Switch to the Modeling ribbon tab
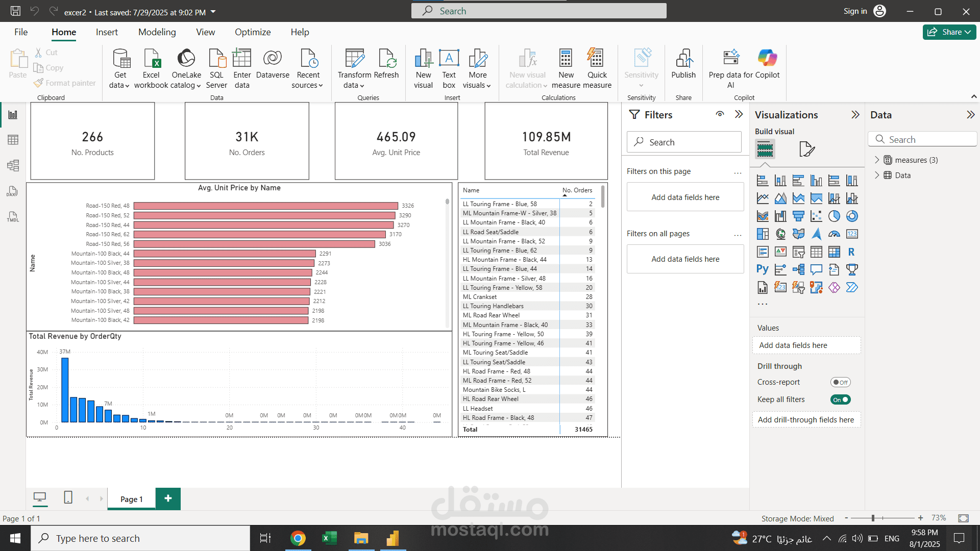 (157, 32)
